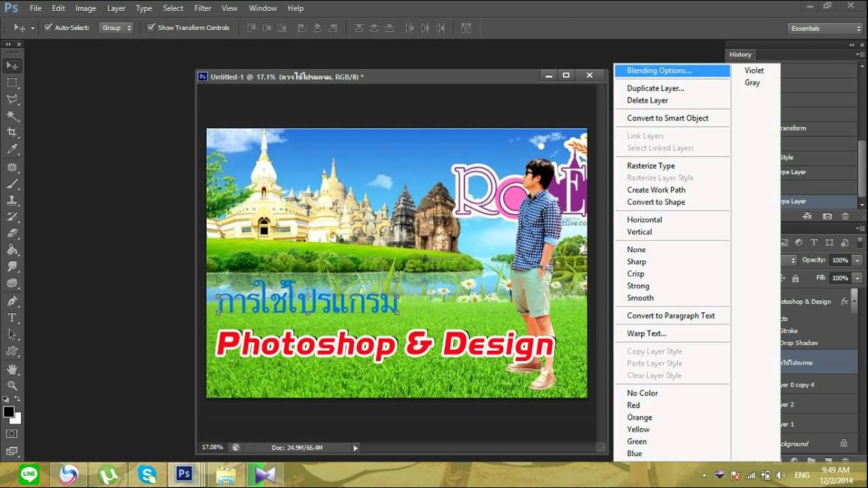Viewport: 868px width, 488px height.
Task: Click the foreground color swatch
Action: (8, 411)
